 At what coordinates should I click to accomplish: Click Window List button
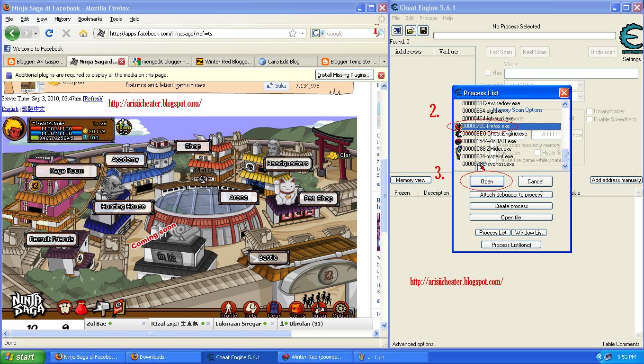(x=529, y=233)
